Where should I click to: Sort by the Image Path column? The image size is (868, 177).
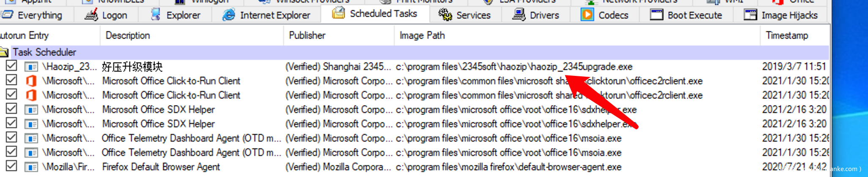pos(422,35)
